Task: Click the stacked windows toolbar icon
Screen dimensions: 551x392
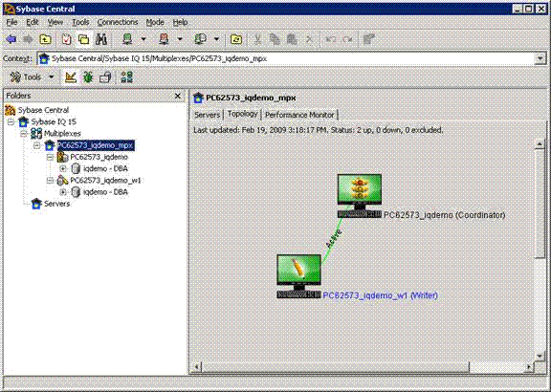Action: (x=105, y=76)
